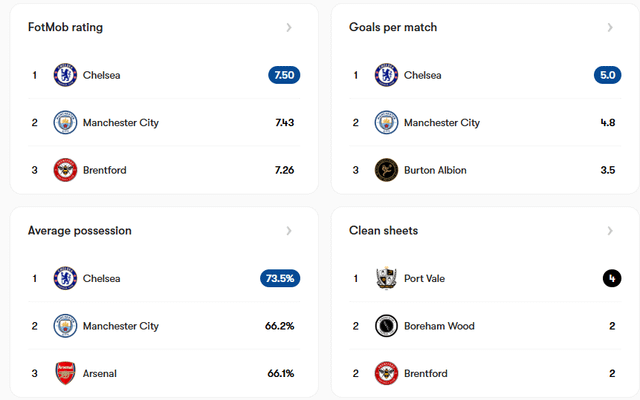Expand the Average possession chevron
The height and width of the screenshot is (400, 640).
click(289, 231)
